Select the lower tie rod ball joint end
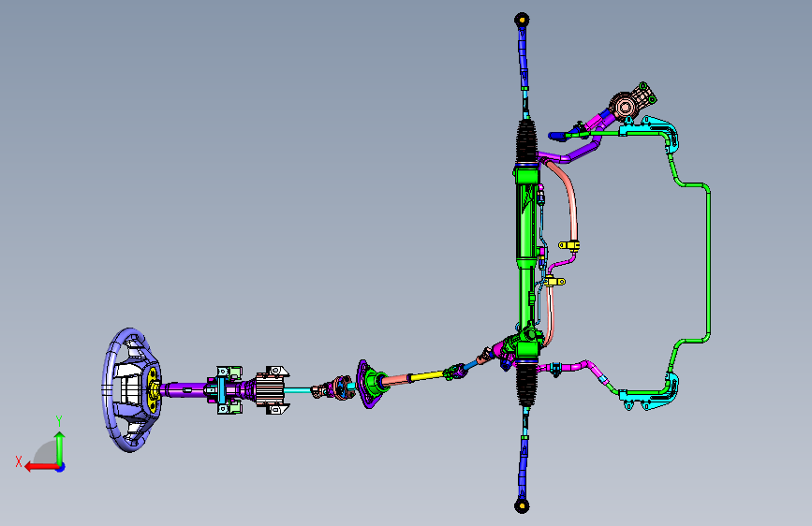 (x=522, y=505)
